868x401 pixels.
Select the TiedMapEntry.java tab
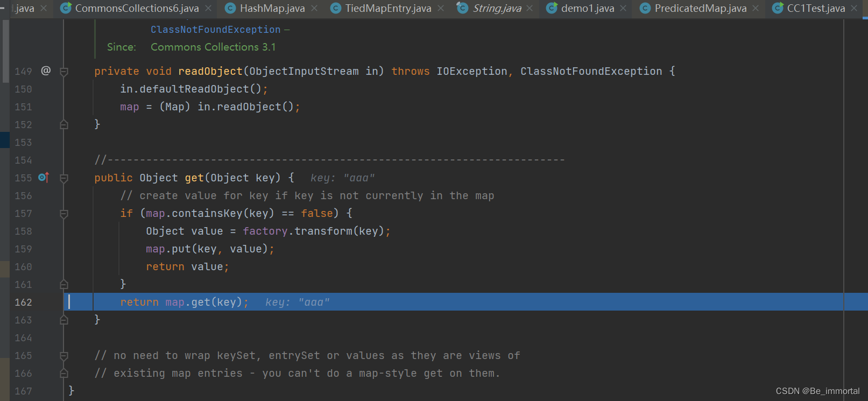[x=388, y=8]
